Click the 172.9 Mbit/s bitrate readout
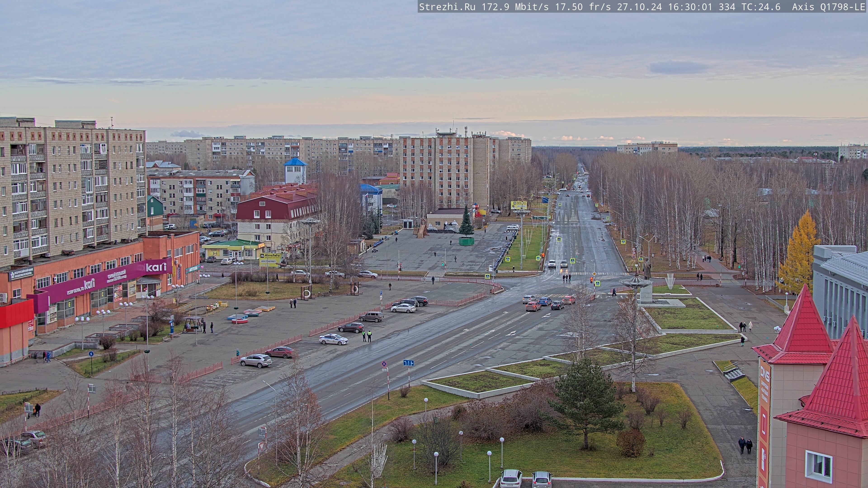This screenshot has height=488, width=868. (515, 7)
